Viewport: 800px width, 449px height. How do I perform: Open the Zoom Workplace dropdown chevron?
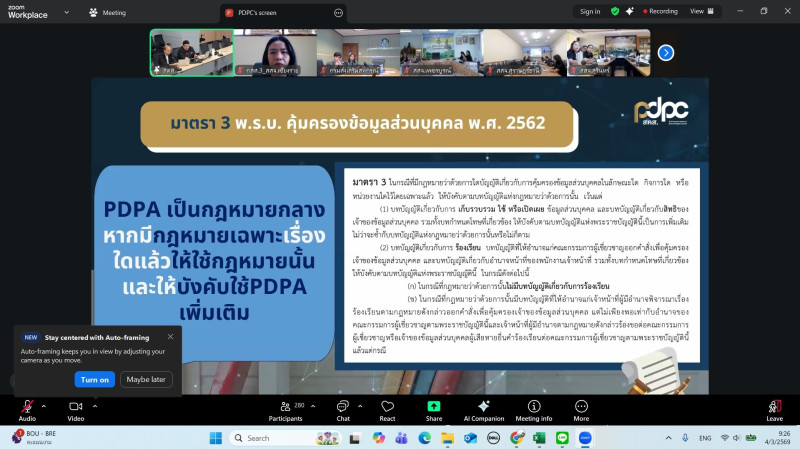click(x=66, y=12)
